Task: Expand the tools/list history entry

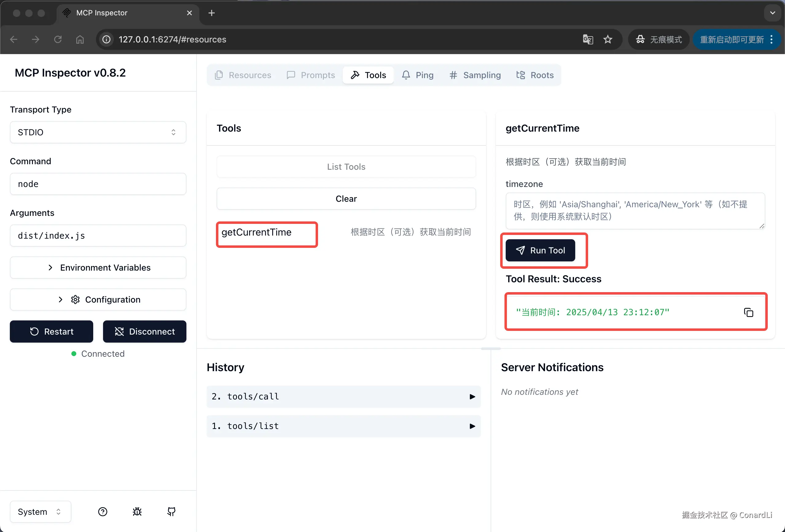Action: [343, 426]
